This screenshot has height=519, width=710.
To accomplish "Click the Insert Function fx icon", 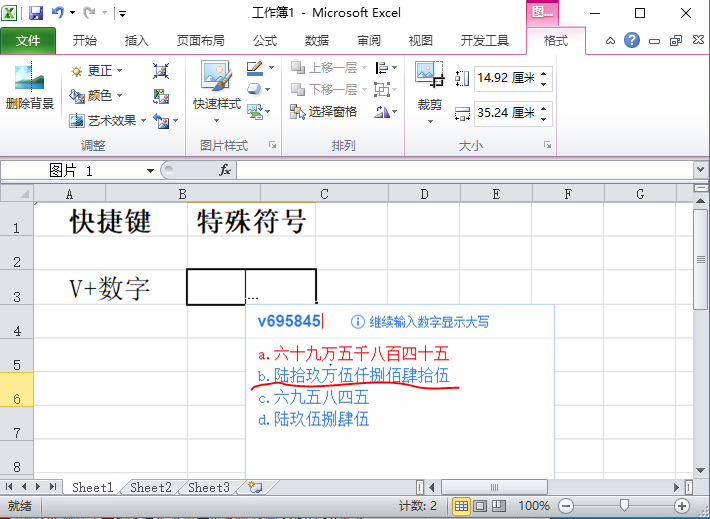I will point(225,170).
